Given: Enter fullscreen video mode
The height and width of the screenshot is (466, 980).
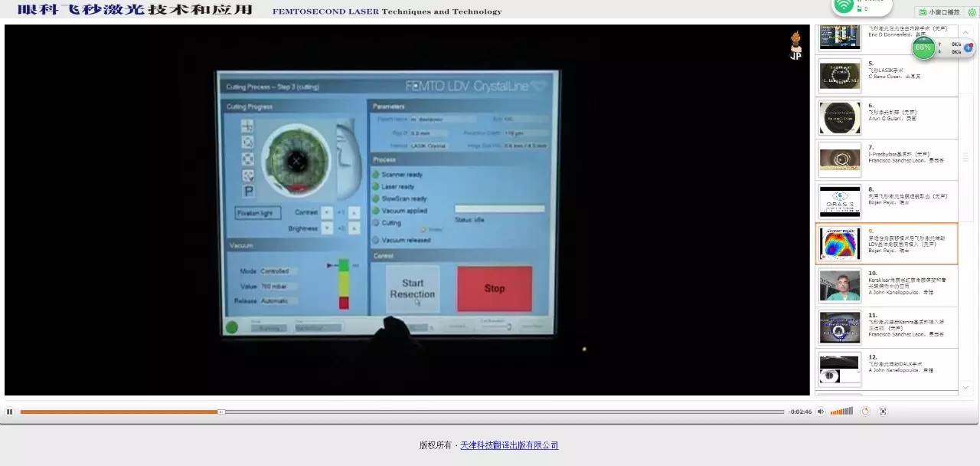Looking at the screenshot, I should [x=883, y=412].
